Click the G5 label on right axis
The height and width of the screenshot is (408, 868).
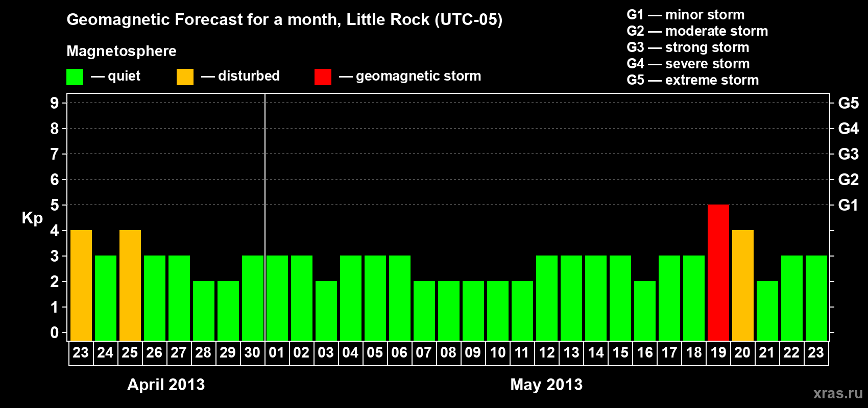[x=849, y=103]
